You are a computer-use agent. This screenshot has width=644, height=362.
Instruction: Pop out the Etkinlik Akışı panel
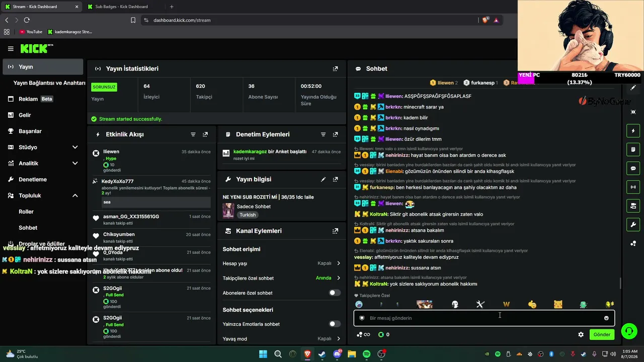(x=205, y=134)
